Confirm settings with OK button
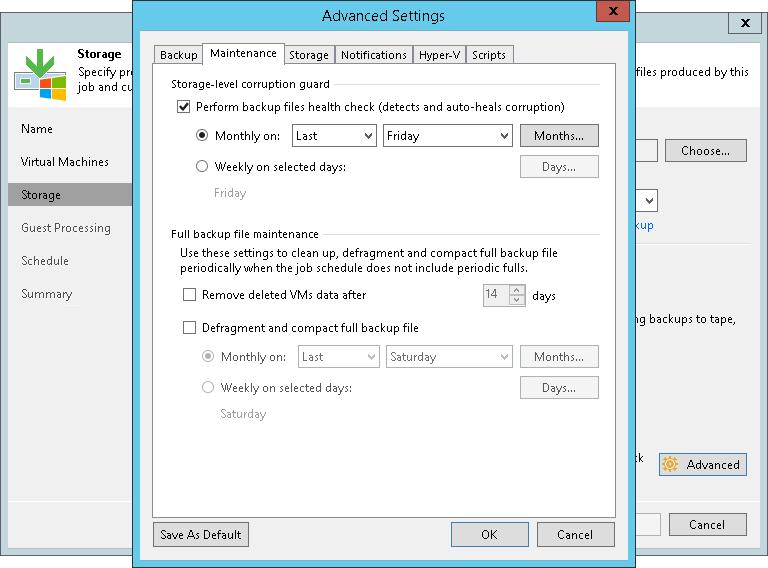Viewport: 768px width, 568px height. tap(490, 534)
